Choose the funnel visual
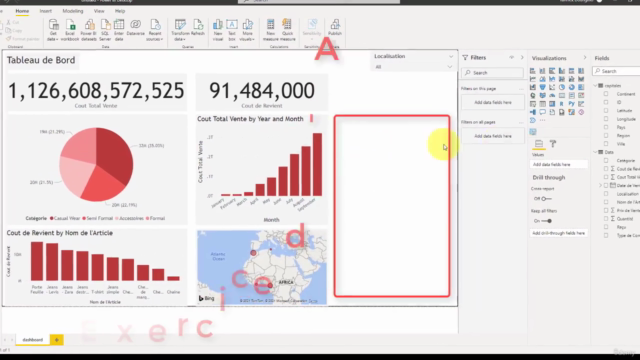 click(x=542, y=87)
